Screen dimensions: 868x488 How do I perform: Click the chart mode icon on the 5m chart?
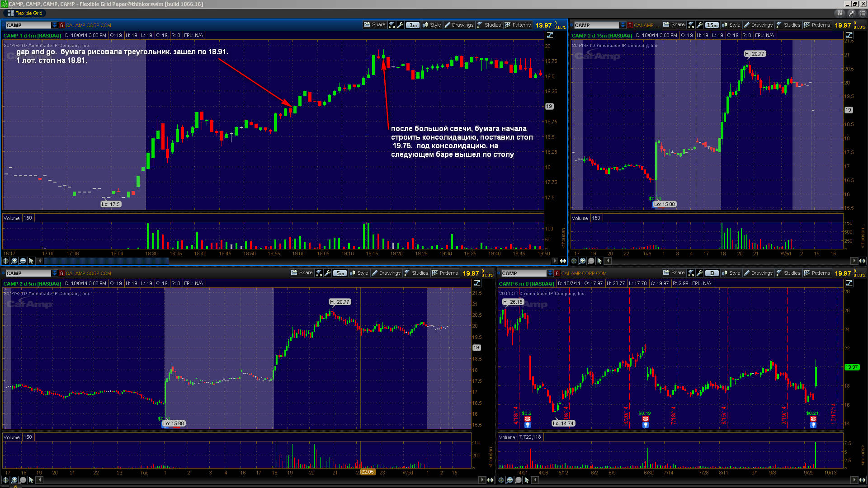pos(477,283)
